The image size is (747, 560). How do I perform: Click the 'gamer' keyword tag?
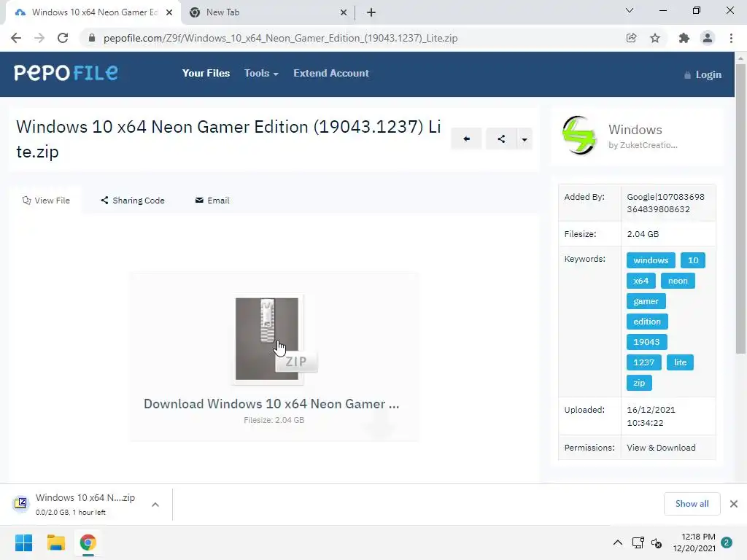pyautogui.click(x=646, y=301)
